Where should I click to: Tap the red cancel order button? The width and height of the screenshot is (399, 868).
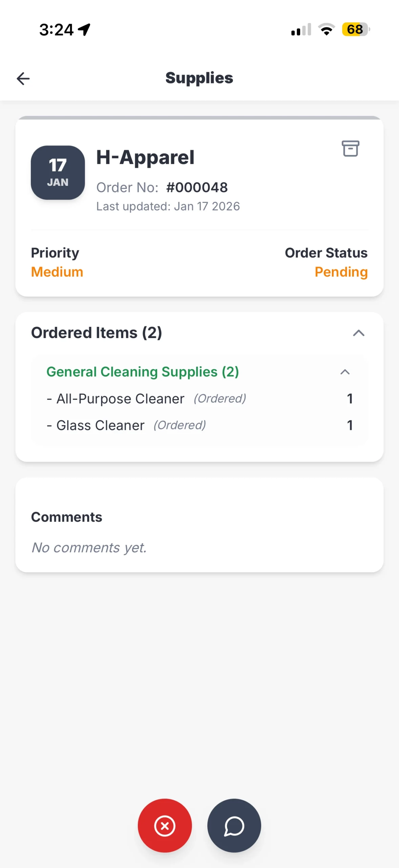(165, 825)
